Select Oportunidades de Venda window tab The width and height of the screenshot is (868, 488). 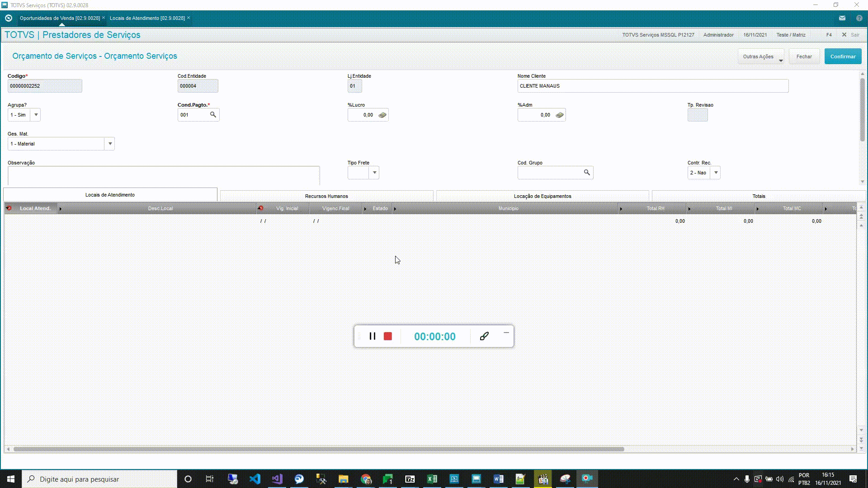point(60,18)
